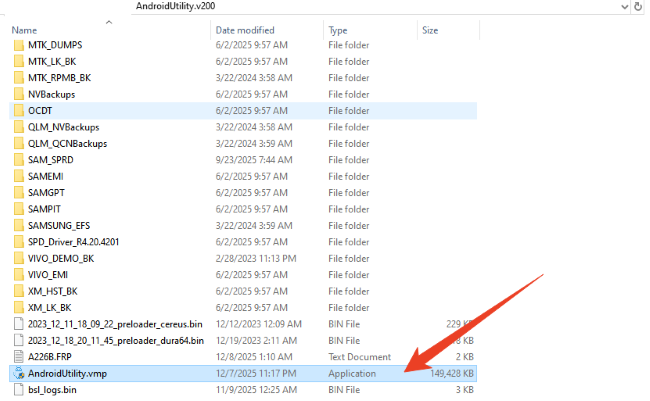Sort files by the Name column
Viewport: 650px width, 401px height.
[24, 30]
